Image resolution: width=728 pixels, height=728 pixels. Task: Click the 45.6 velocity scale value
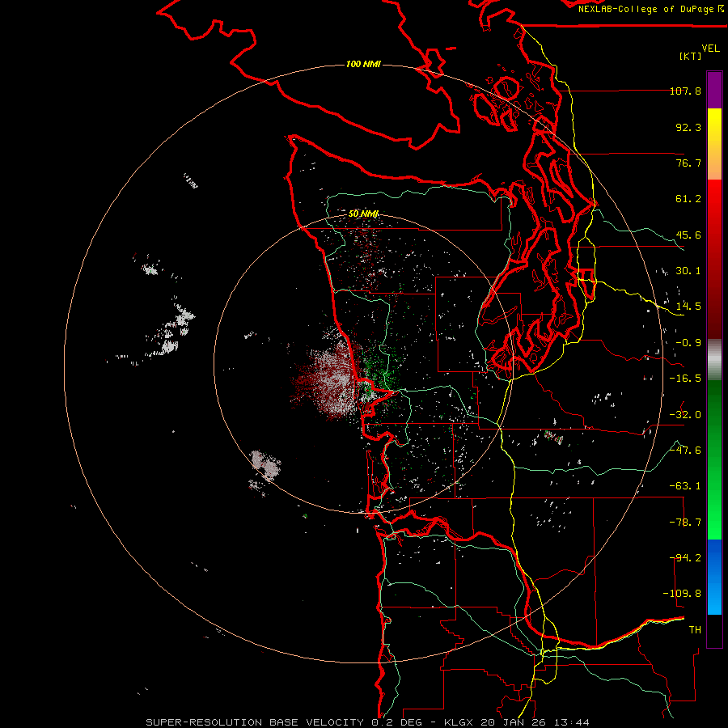coord(688,235)
